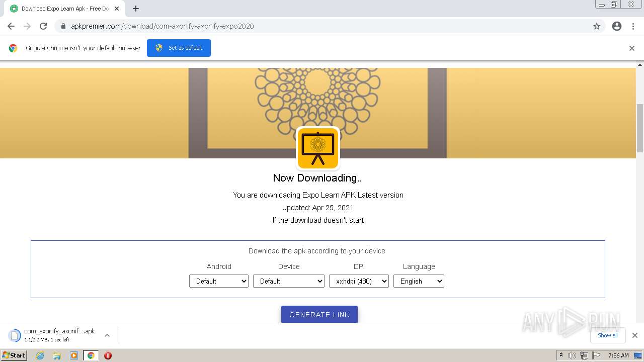Viewport: 644px width, 362px height.
Task: Reload the current page
Action: coord(43,26)
